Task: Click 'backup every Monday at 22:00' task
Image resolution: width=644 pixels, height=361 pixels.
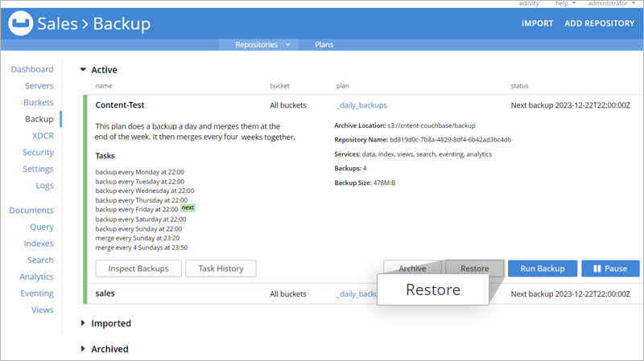Action: coord(139,172)
